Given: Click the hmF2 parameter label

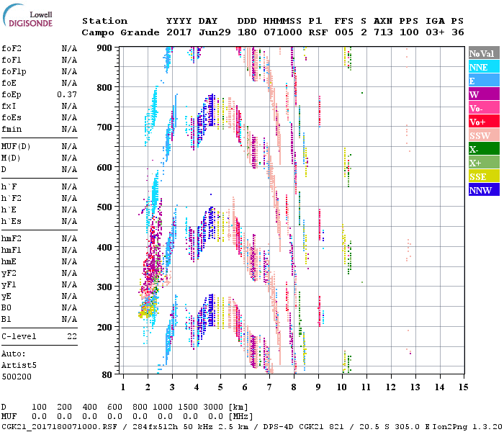Looking at the screenshot, I should 12,239.
